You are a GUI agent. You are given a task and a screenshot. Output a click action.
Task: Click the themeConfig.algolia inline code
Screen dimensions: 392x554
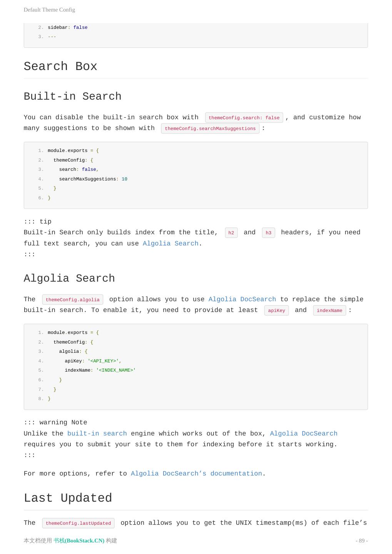(x=72, y=300)
